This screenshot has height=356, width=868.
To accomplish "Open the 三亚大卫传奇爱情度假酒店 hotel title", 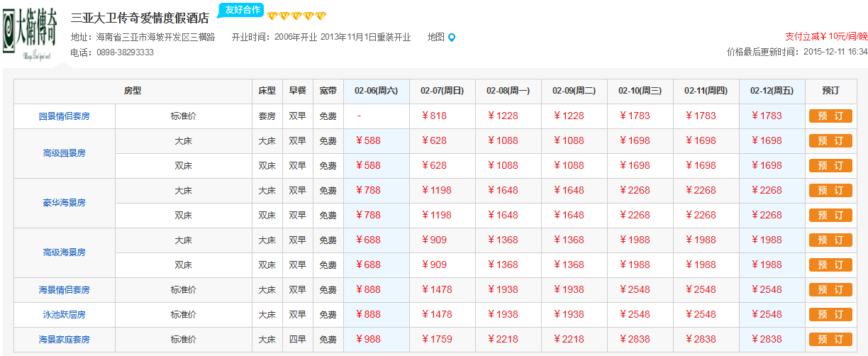I will 140,18.
